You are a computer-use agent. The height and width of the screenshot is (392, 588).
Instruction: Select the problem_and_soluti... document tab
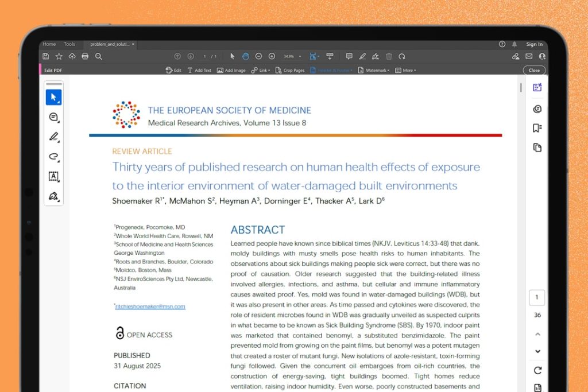110,44
